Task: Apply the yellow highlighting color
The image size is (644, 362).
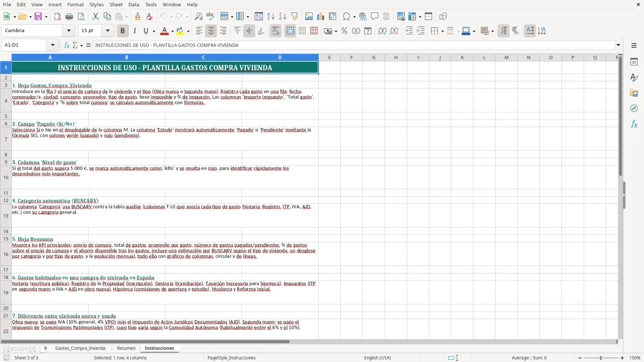Action: click(180, 31)
